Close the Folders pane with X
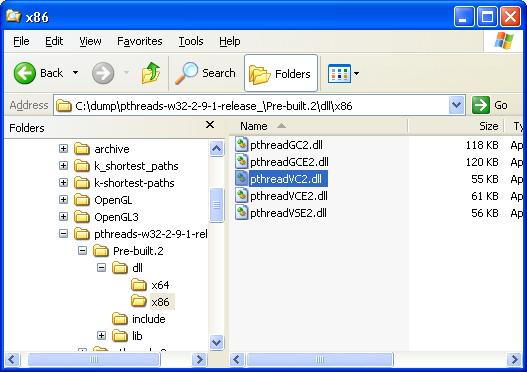The image size is (527, 372). [x=210, y=125]
